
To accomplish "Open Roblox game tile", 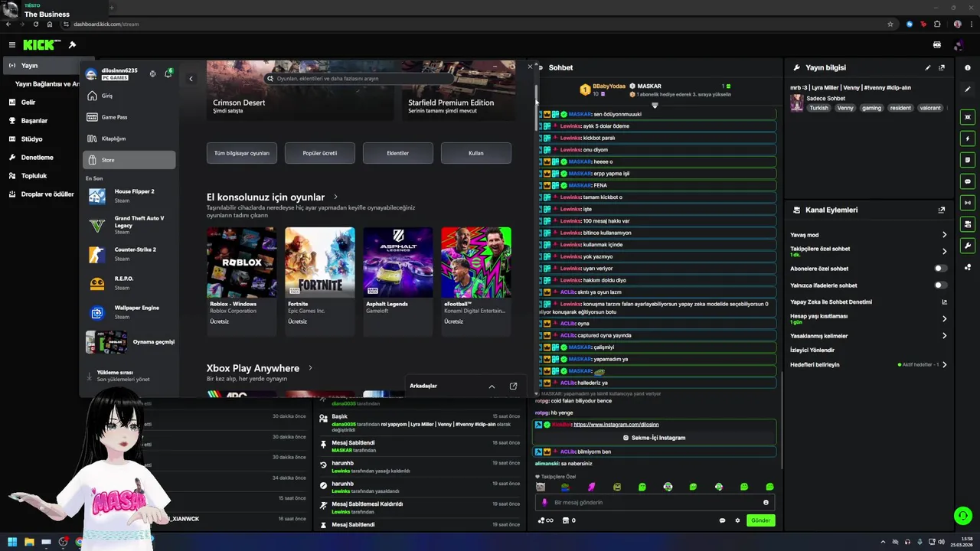I will [241, 280].
